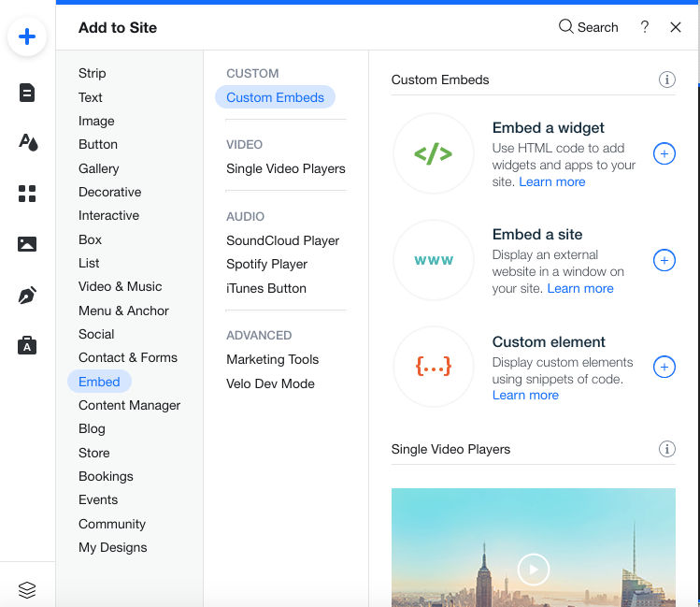Open the Decorative category

pyautogui.click(x=110, y=192)
